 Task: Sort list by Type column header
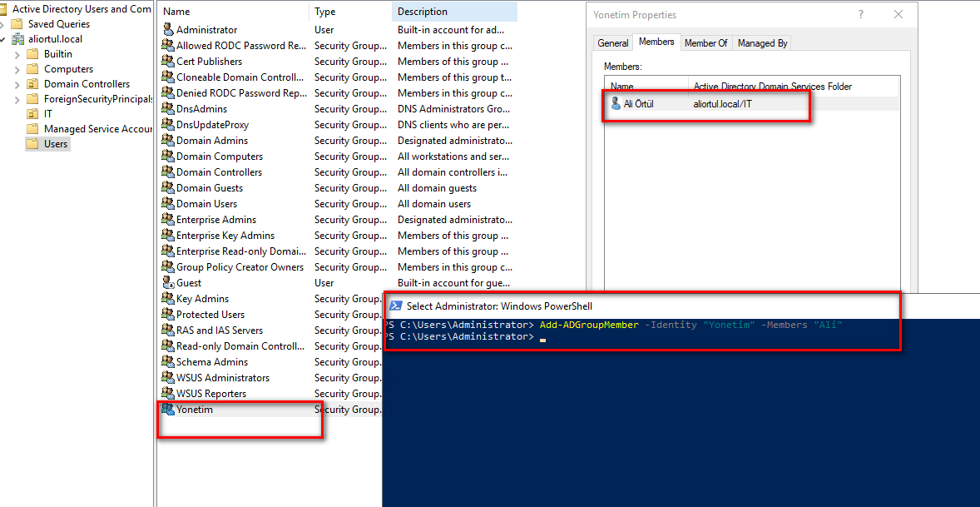(x=325, y=12)
